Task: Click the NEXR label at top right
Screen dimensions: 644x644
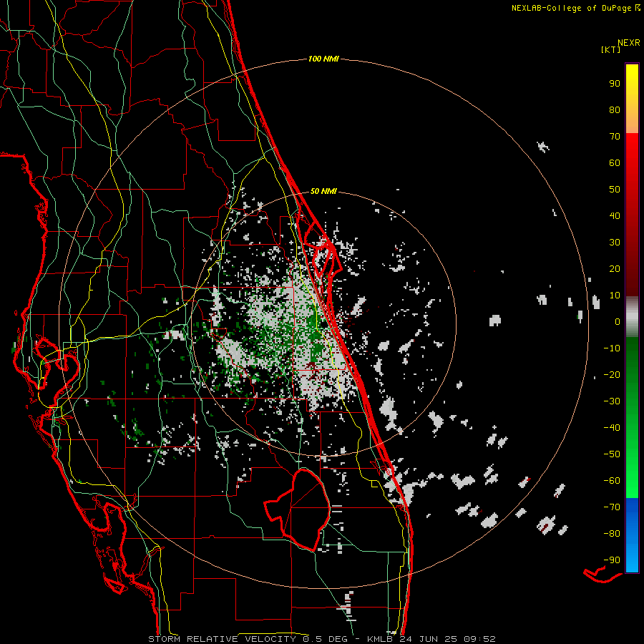Action: 629,43
